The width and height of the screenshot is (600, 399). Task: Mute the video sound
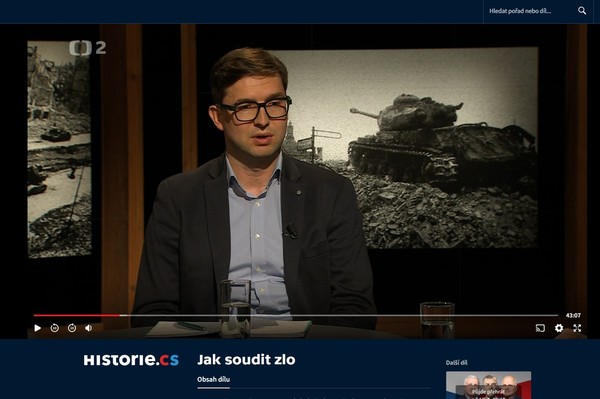pyautogui.click(x=89, y=328)
